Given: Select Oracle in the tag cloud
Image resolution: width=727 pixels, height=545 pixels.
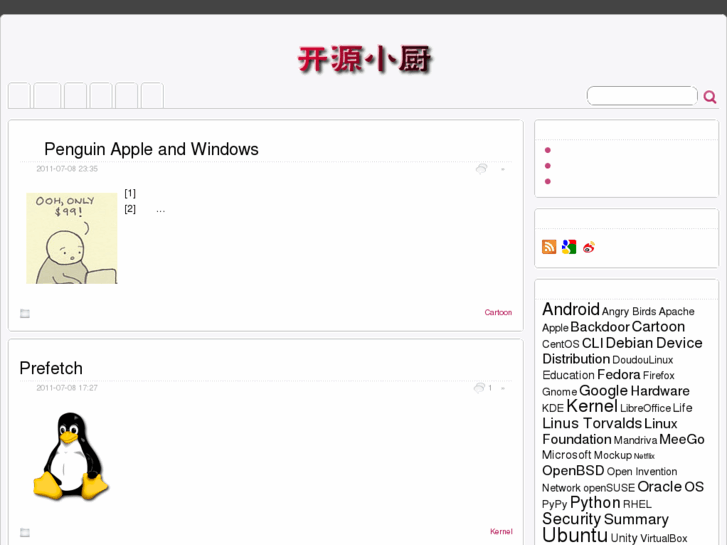Looking at the screenshot, I should pyautogui.click(x=660, y=487).
